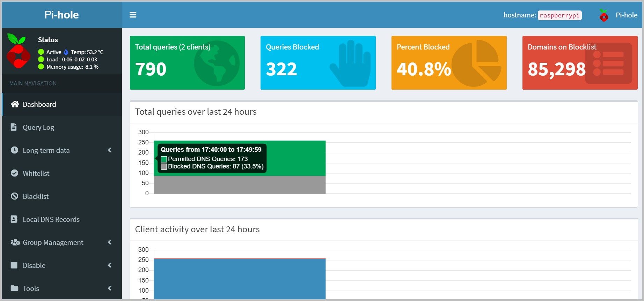Click the Whitelist check-circle icon
The height and width of the screenshot is (301, 644).
[14, 173]
